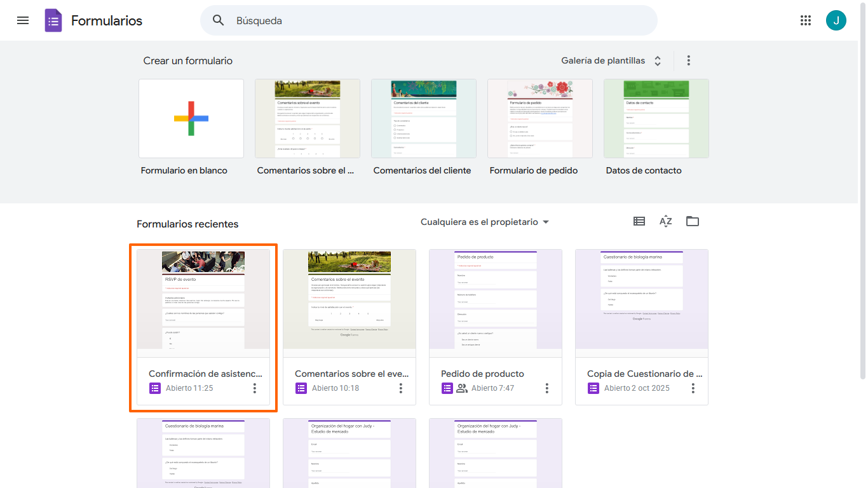868x488 pixels.
Task: Click the purple Forms icon on Pedido de producto
Action: pyautogui.click(x=447, y=388)
